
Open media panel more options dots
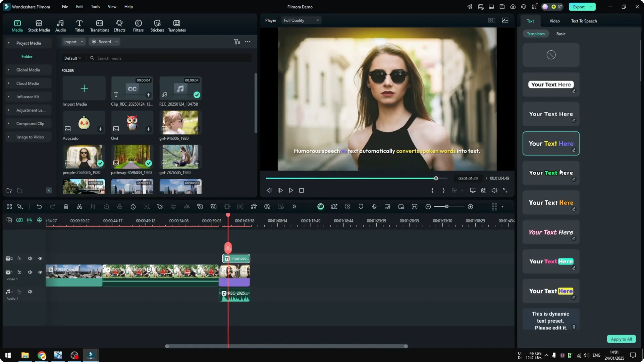(x=248, y=42)
